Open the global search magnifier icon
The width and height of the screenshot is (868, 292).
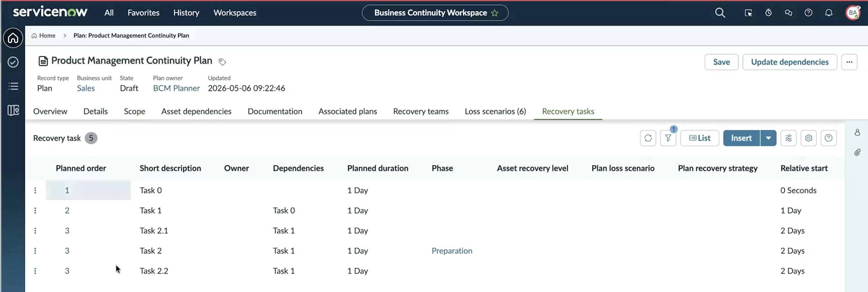point(720,13)
